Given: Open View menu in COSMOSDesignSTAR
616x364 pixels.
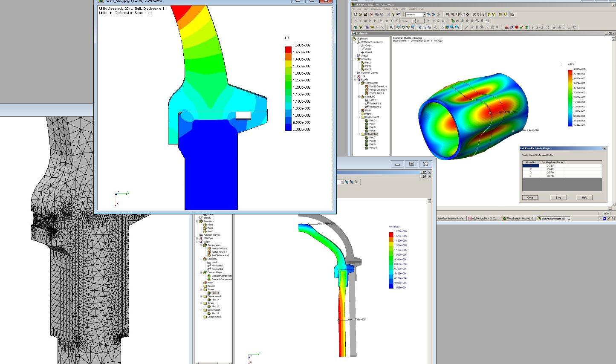Looking at the screenshot, I should 366,9.
